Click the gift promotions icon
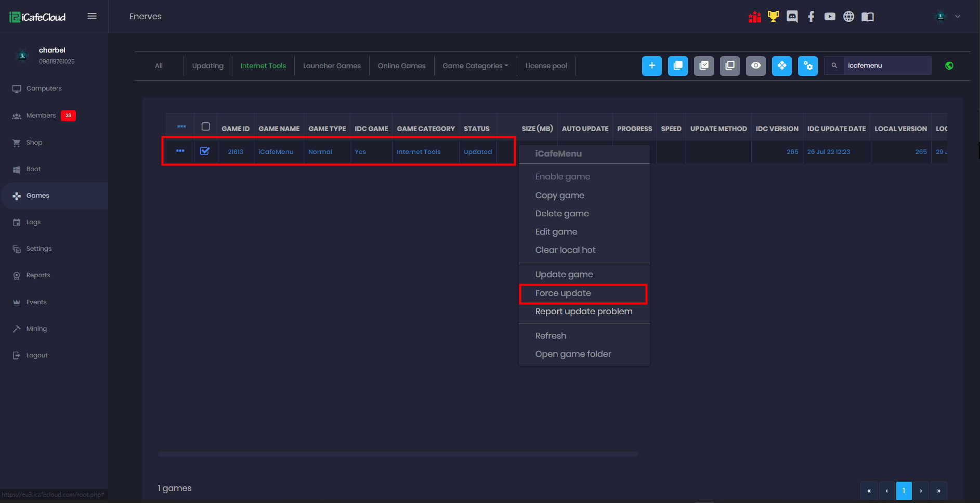980x503 pixels. (x=754, y=17)
